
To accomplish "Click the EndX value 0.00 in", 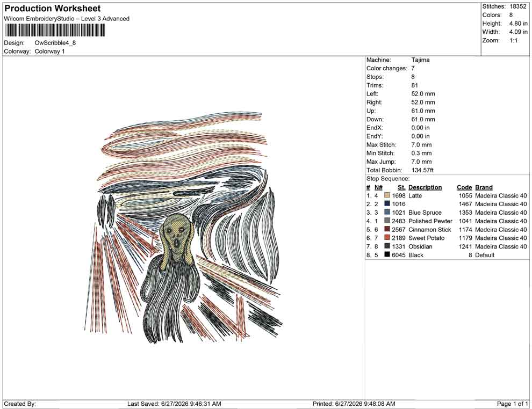I will click(x=420, y=128).
